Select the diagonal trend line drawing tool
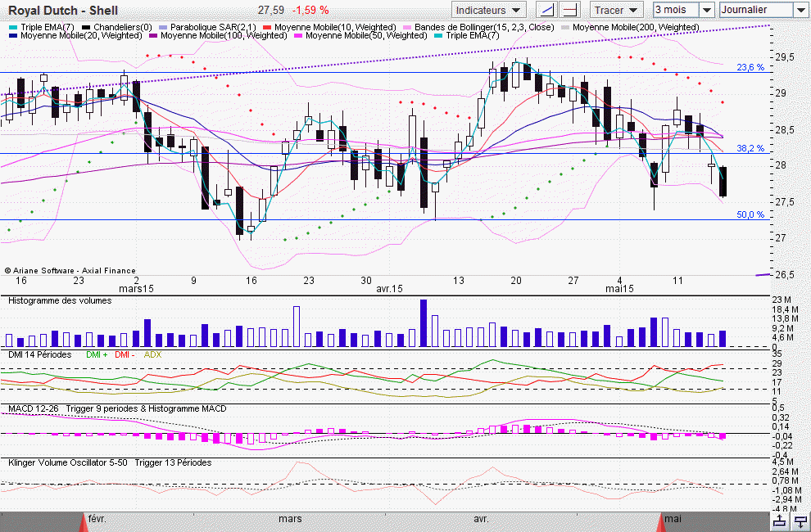The width and height of the screenshot is (811, 532). click(x=546, y=10)
